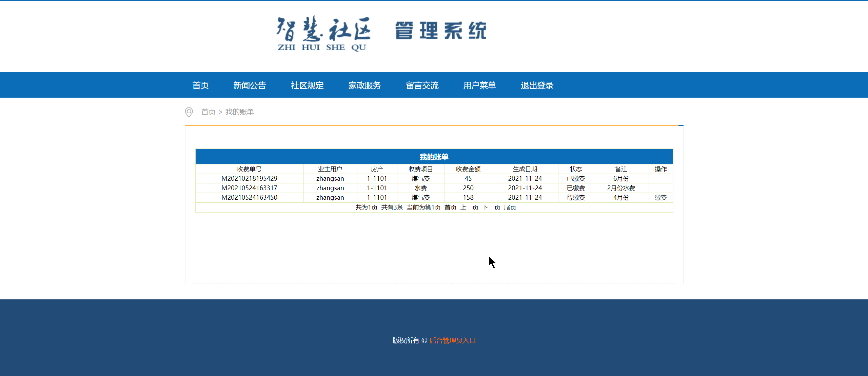Click the 上一页 pagination link

469,207
